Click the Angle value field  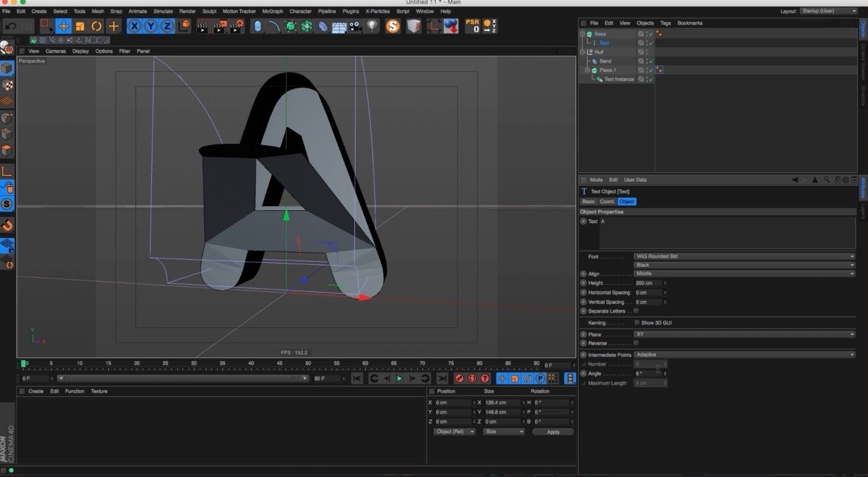[x=648, y=374]
